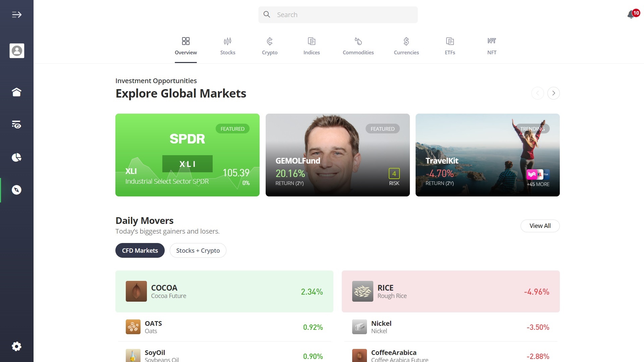Expand the Watch tab in sidebar
Screen dimensions: 644x362
(x=17, y=124)
